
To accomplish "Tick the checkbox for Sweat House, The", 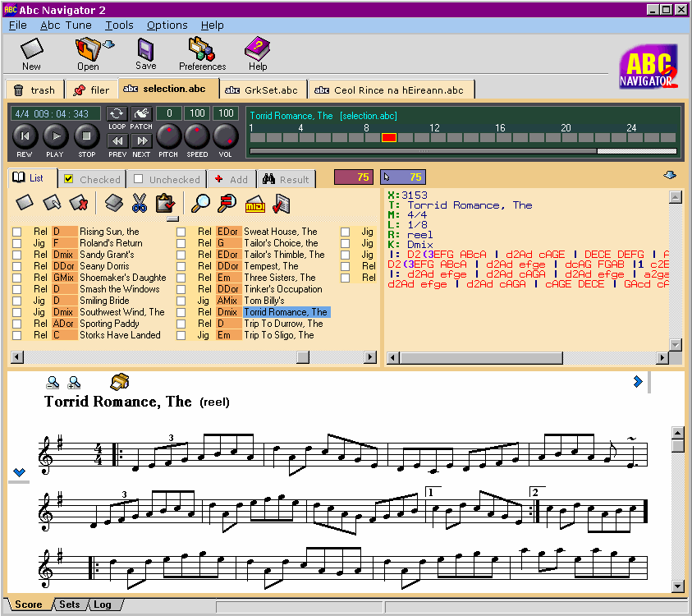I will coord(181,232).
